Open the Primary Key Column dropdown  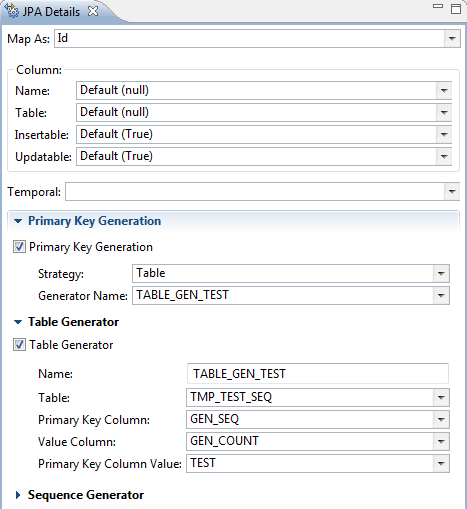tap(441, 419)
